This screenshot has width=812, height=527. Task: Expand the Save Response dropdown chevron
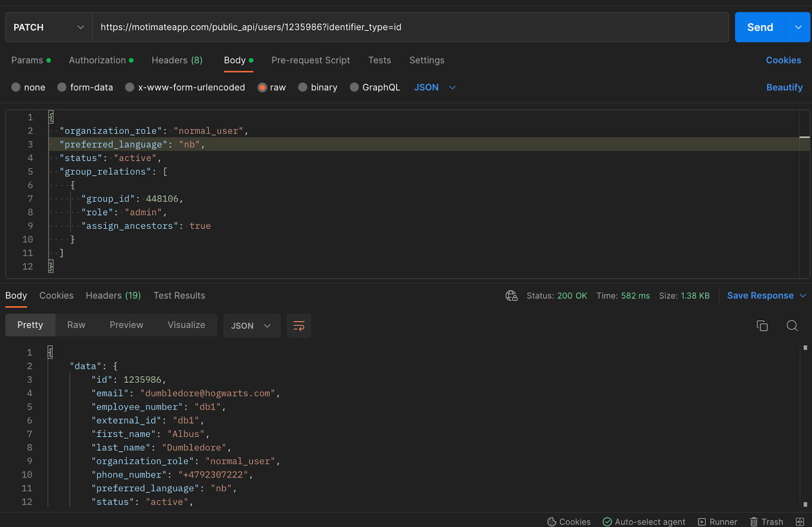click(x=803, y=295)
